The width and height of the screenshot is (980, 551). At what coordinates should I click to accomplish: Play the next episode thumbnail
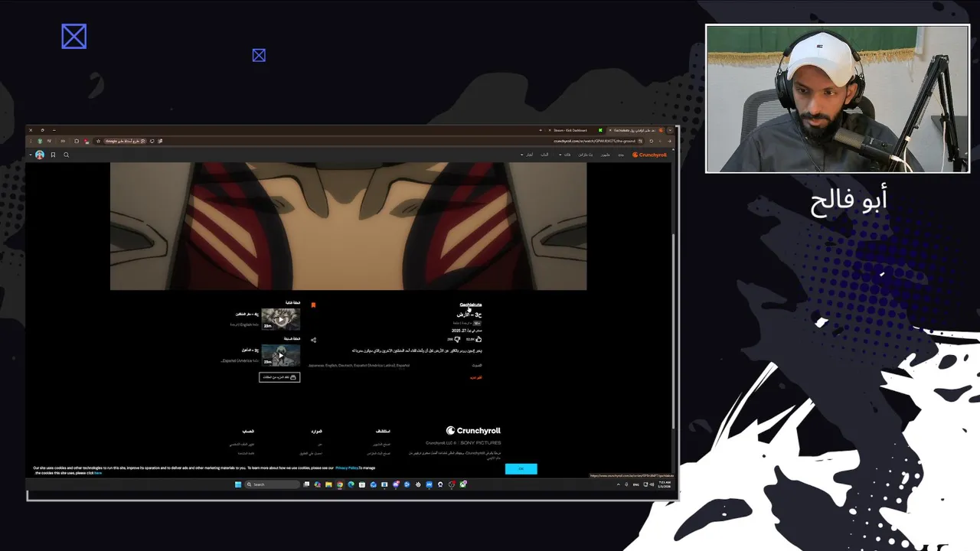(x=281, y=319)
